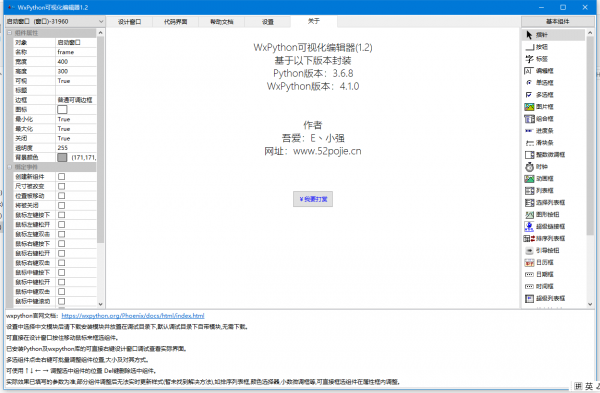This screenshot has height=393, width=600.
Task: Open the 代码界面 tab
Action: point(175,22)
